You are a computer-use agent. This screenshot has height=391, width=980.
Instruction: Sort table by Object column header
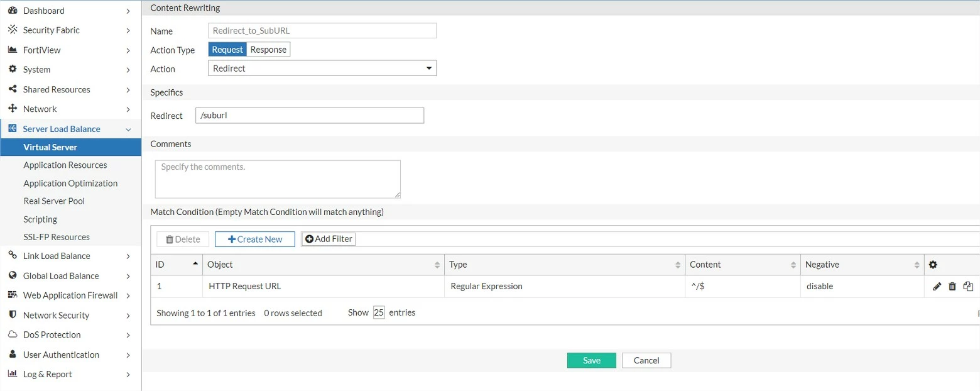click(324, 265)
